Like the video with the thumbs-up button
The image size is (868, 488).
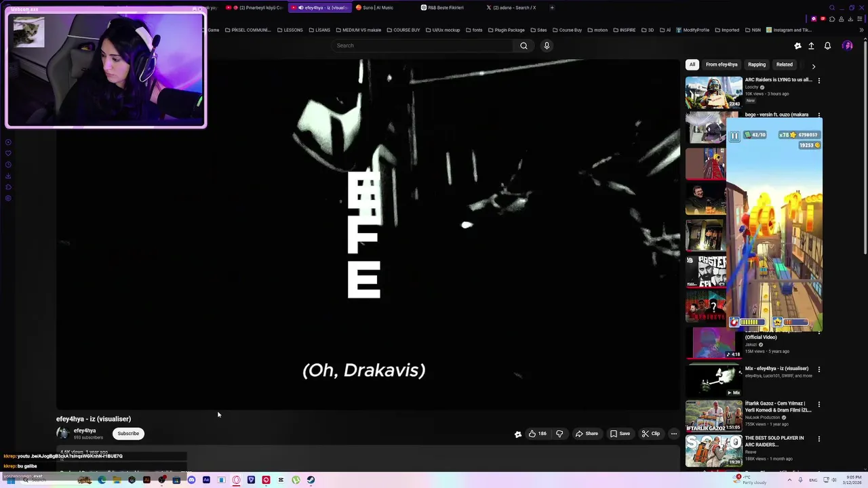[538, 434]
